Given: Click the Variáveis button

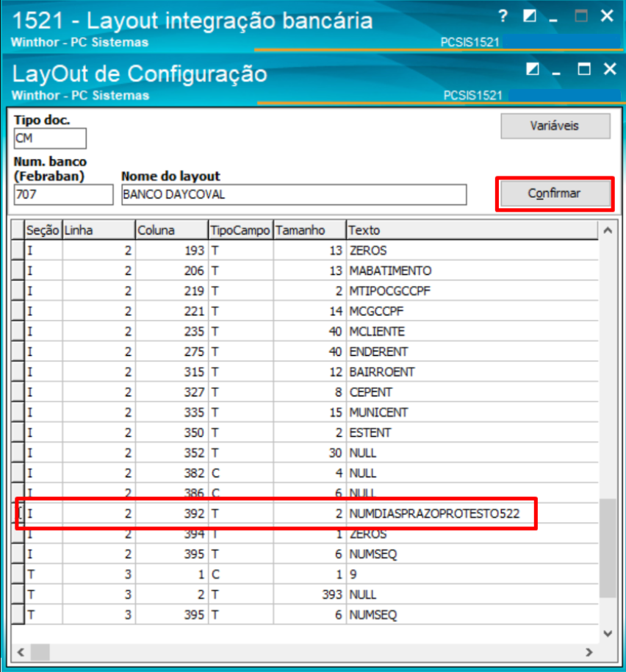Looking at the screenshot, I should pos(555,126).
